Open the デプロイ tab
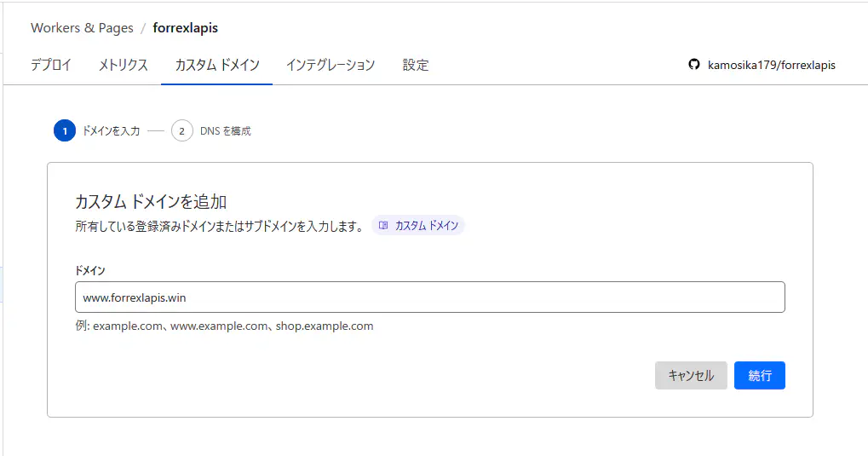Viewport: 868px width, 456px height. pos(51,65)
